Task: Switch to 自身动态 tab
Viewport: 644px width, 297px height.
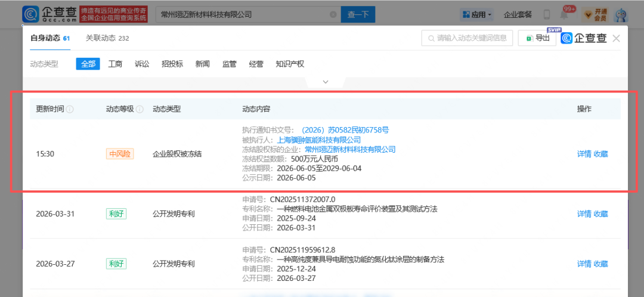Action: click(50, 38)
